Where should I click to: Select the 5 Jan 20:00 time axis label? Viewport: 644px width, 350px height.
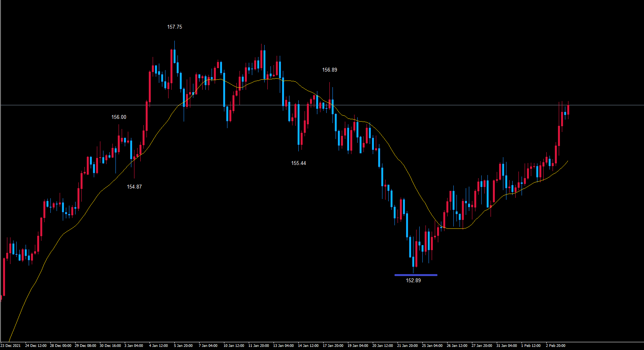pyautogui.click(x=183, y=346)
